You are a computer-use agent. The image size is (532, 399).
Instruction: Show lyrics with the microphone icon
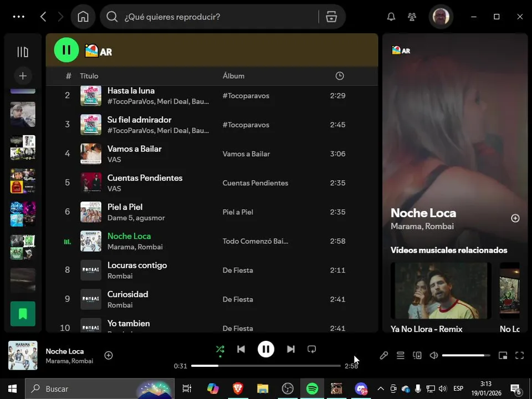(383, 355)
